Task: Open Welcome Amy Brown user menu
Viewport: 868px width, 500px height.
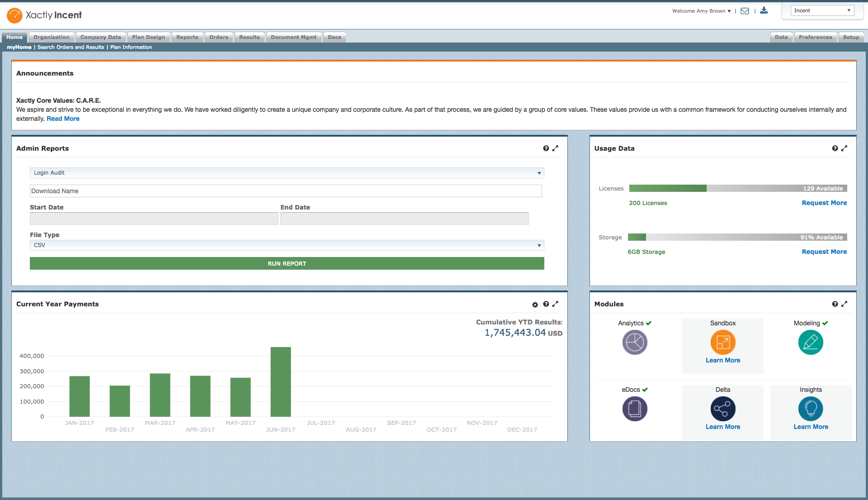Action: [x=701, y=11]
